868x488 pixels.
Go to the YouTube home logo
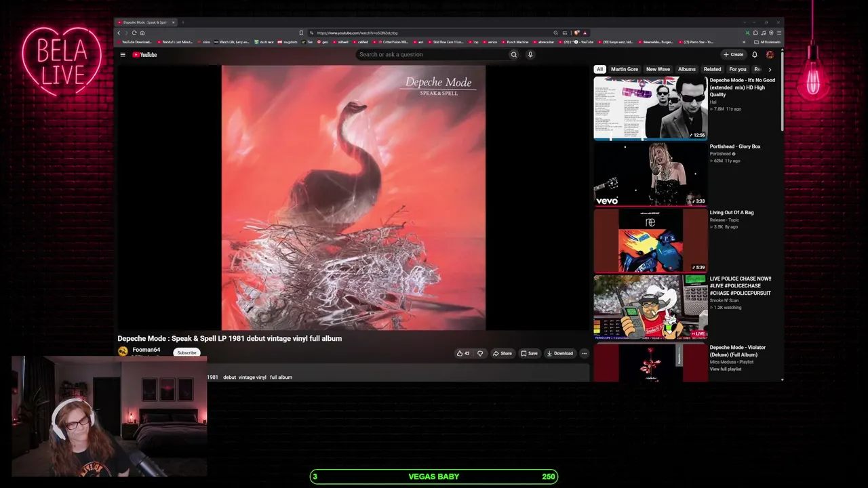144,55
